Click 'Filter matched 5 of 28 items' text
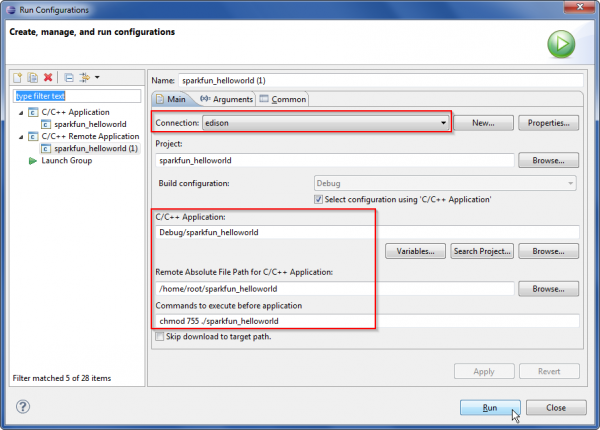 coord(62,378)
